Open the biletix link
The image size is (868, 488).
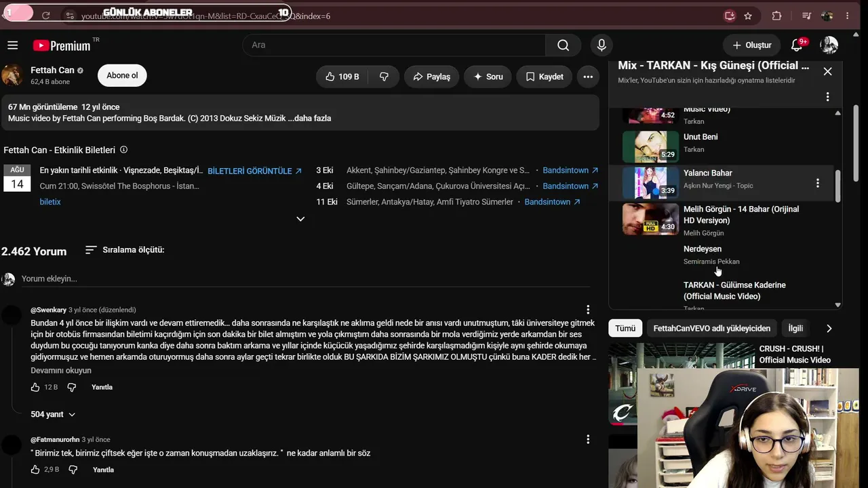click(50, 202)
